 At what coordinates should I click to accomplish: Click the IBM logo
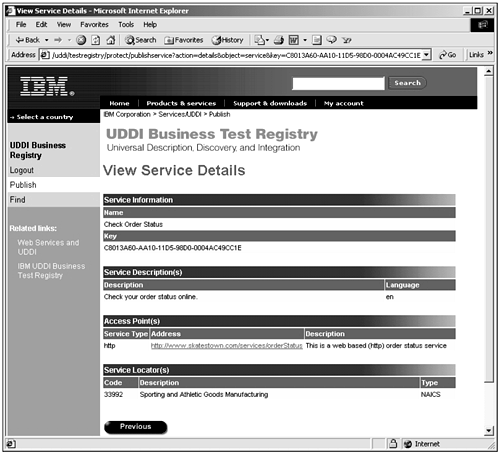tap(47, 87)
